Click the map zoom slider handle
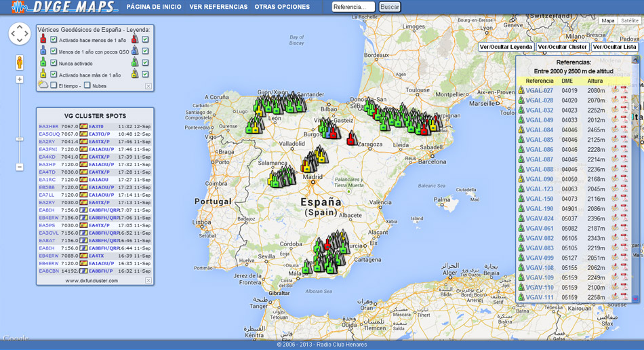Viewport: 644px width, 350px height. coord(19,139)
